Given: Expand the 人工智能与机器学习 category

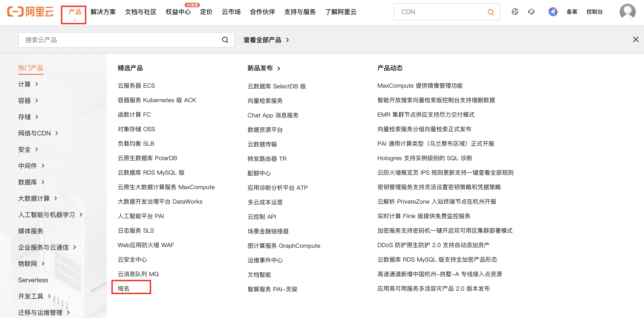Looking at the screenshot, I should [50, 215].
